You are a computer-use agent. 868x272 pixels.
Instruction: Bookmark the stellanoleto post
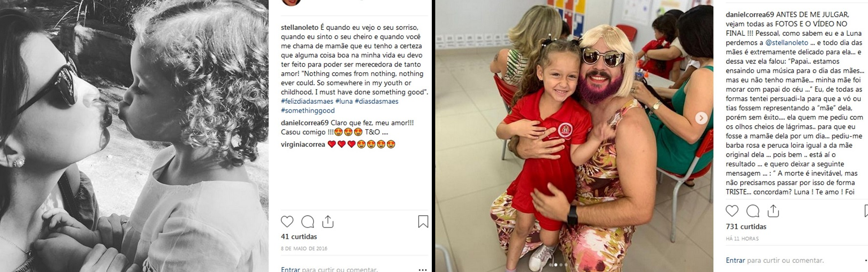pyautogui.click(x=423, y=222)
